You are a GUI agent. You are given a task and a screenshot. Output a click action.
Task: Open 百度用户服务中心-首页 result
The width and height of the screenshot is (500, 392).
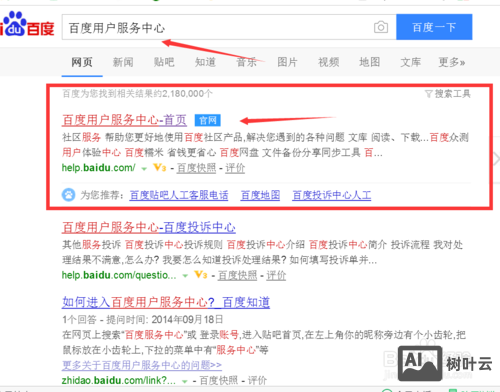coord(124,120)
